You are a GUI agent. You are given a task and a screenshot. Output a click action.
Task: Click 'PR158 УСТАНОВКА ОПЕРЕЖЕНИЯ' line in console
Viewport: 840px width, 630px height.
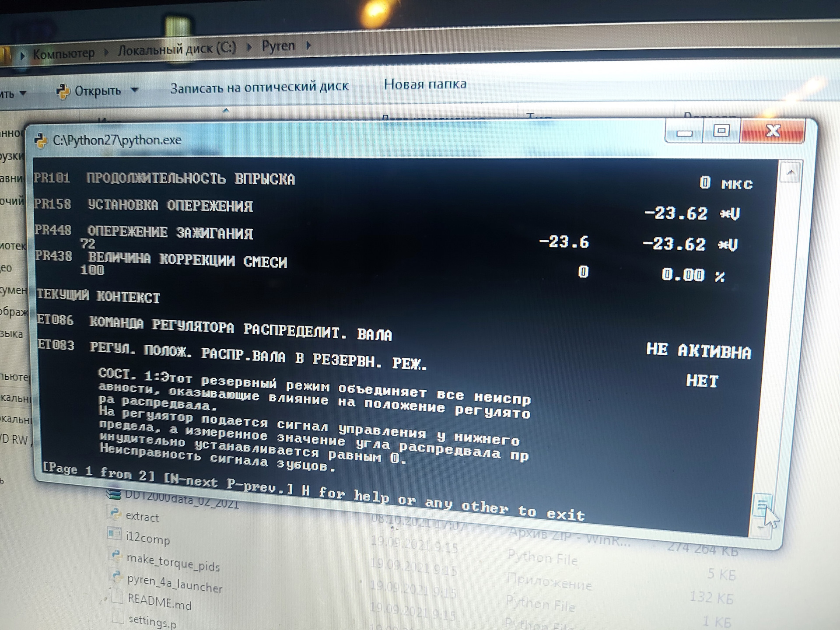pyautogui.click(x=144, y=205)
